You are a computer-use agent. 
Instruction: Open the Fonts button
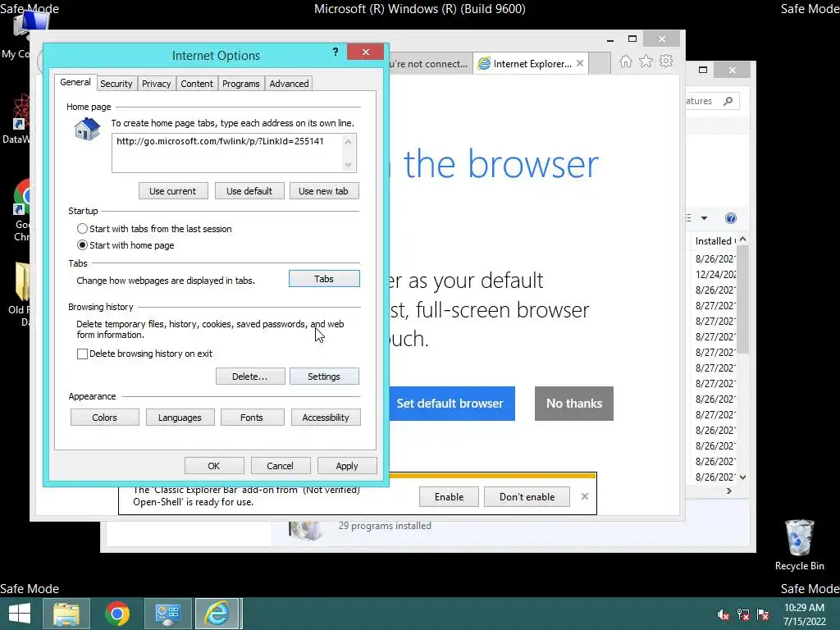(x=252, y=418)
